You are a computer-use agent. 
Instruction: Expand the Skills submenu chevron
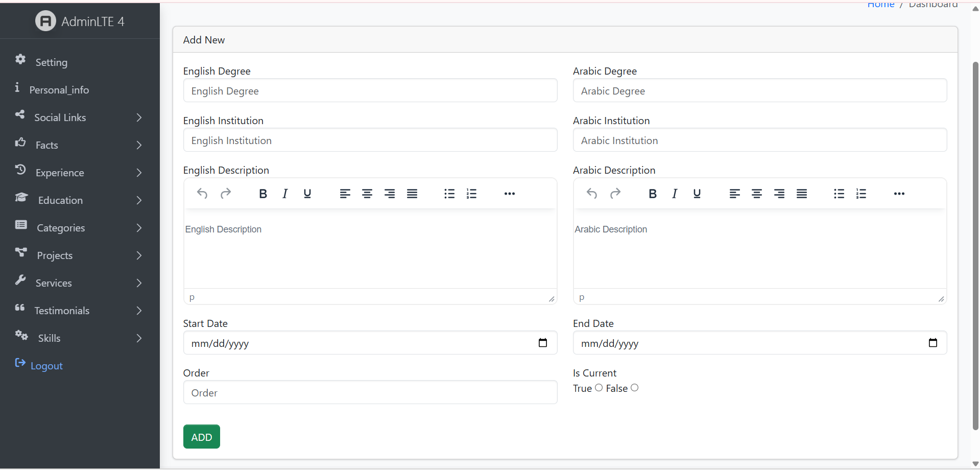[x=139, y=338]
